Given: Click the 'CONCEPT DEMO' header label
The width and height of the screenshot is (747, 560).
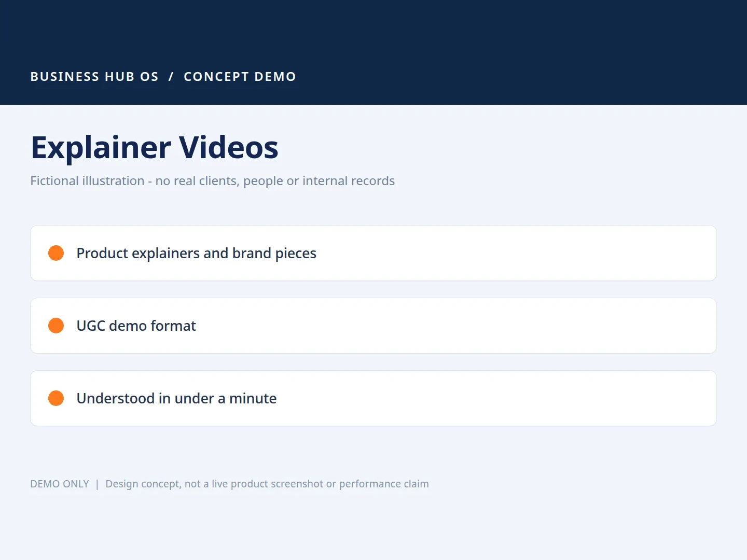Looking at the screenshot, I should click(240, 77).
